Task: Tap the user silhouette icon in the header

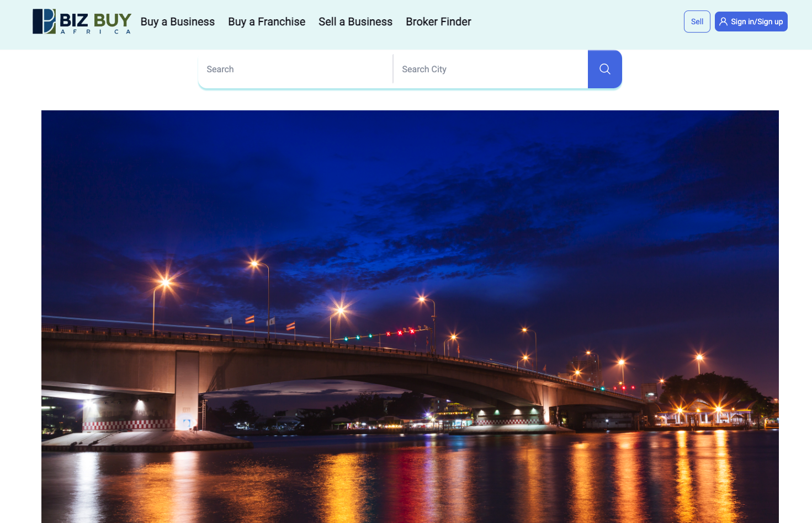Action: [x=724, y=22]
